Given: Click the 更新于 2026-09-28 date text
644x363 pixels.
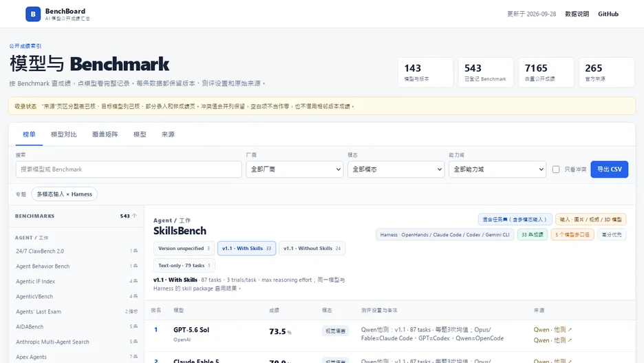Looking at the screenshot, I should pos(531,14).
